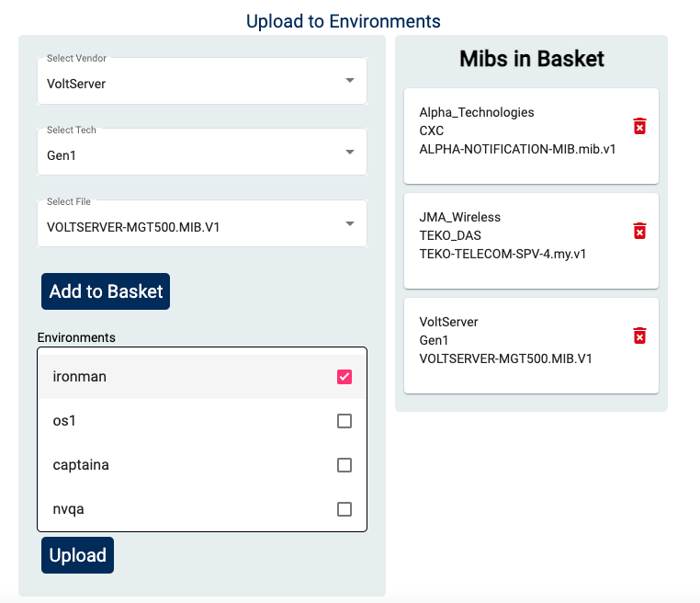Click the TEKO-TELECOM-SPV-4.my.v1 filename text
The width and height of the screenshot is (700, 603).
(502, 254)
